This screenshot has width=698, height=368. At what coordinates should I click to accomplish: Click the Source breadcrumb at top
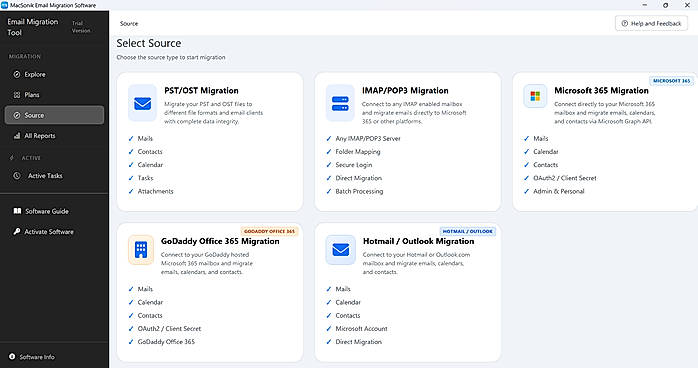tap(129, 23)
